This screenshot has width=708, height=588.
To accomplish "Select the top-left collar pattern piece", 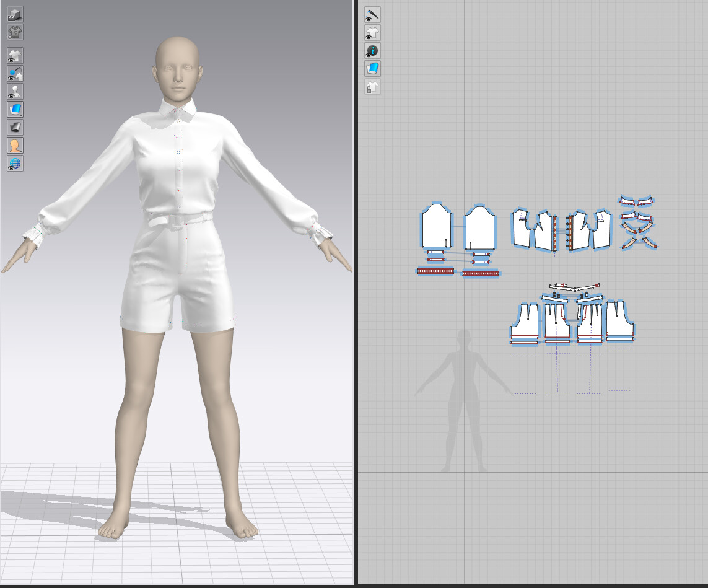I will (x=627, y=201).
